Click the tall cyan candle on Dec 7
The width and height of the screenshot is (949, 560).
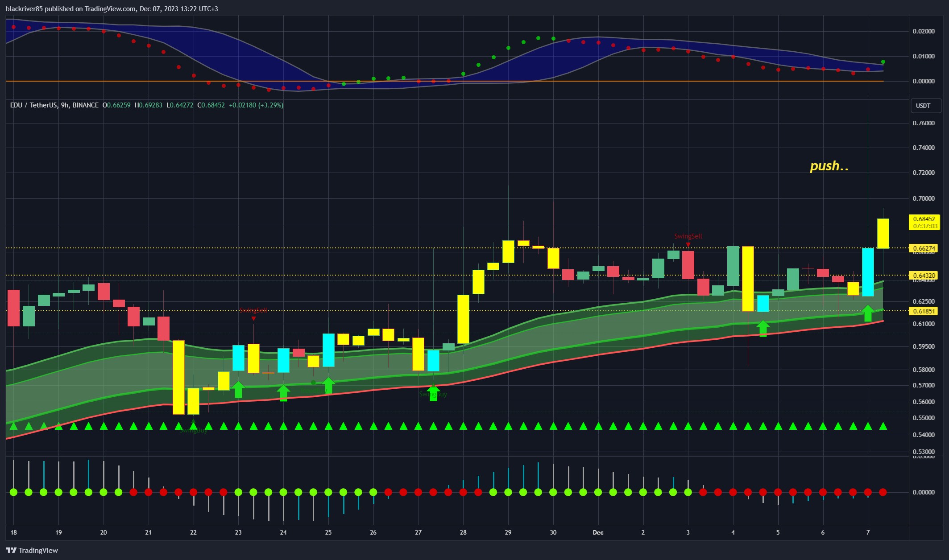868,272
